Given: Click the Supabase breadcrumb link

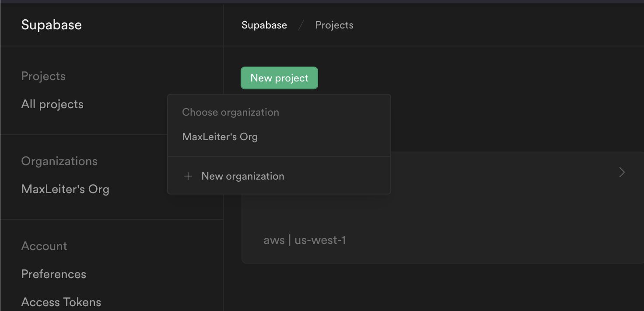Looking at the screenshot, I should 264,25.
